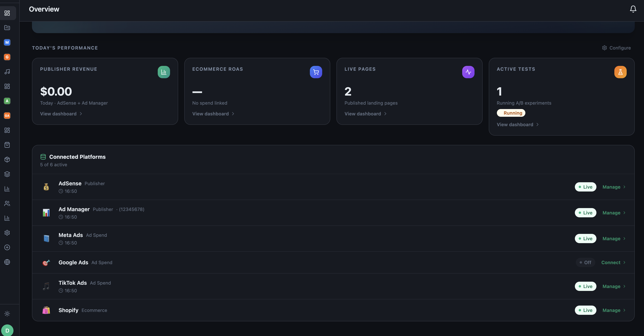Viewport: 644px width, 336px height.
Task: Select the orange GA badge in sidebar
Action: click(x=7, y=116)
